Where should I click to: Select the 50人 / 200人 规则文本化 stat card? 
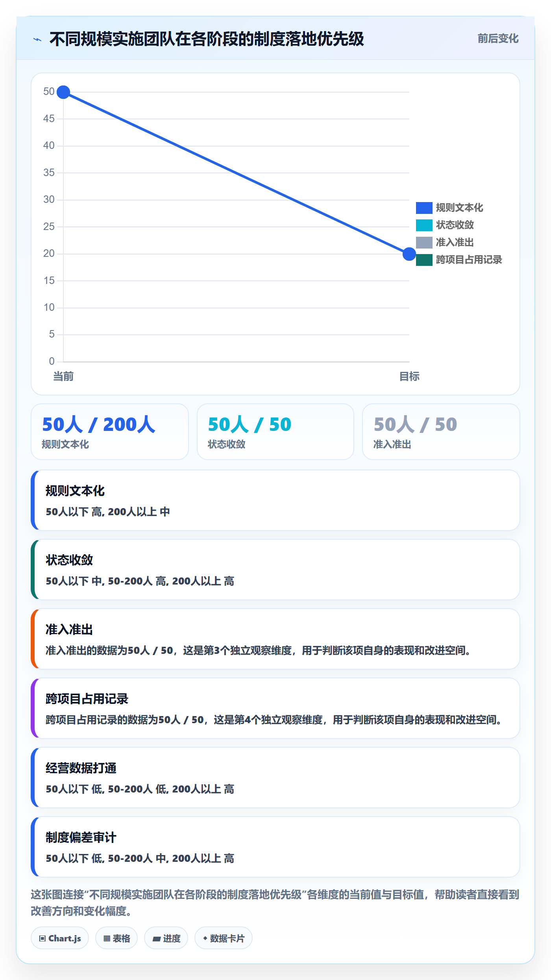point(110,432)
